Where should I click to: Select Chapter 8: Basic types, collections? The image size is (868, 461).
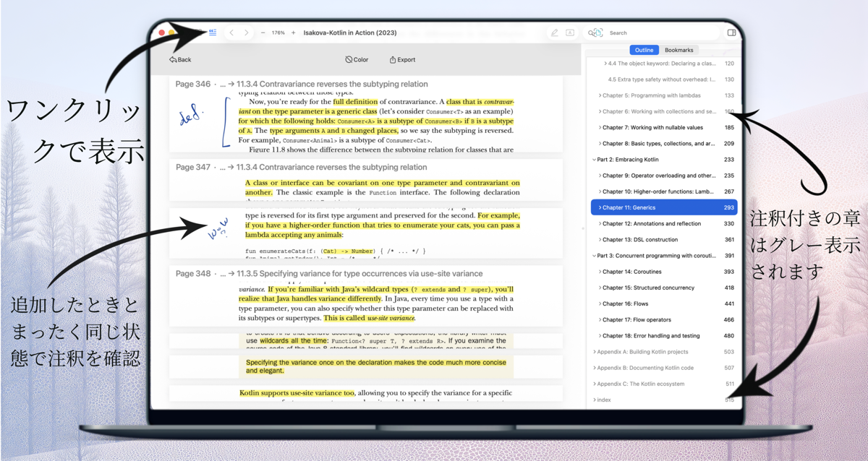coord(664,144)
